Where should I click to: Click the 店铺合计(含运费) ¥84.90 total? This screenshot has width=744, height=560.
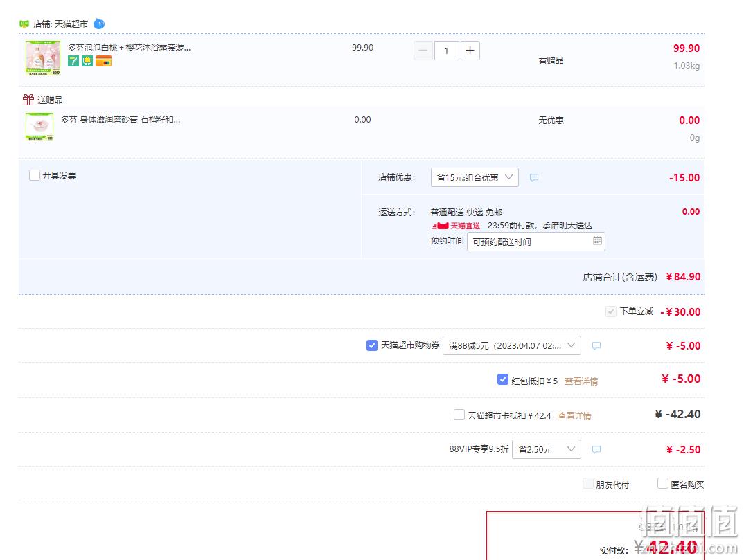coord(641,277)
